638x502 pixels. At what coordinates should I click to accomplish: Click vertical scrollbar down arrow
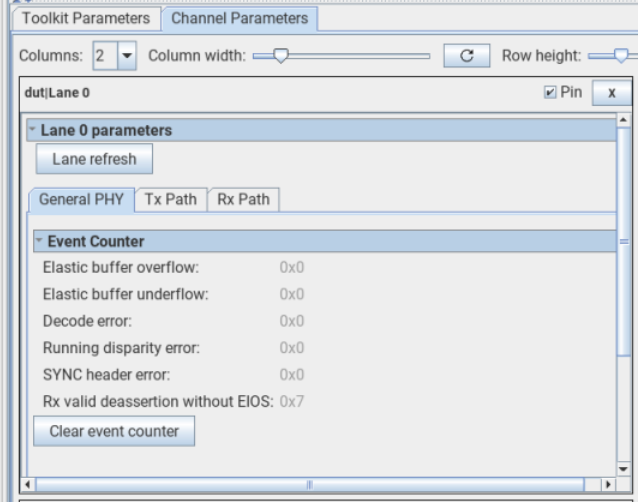(624, 469)
